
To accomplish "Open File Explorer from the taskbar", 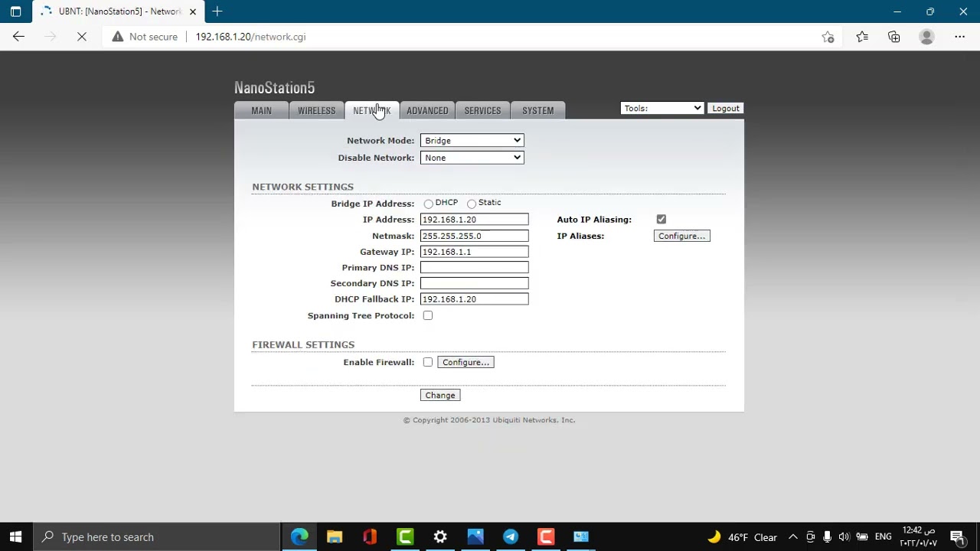I will [335, 536].
